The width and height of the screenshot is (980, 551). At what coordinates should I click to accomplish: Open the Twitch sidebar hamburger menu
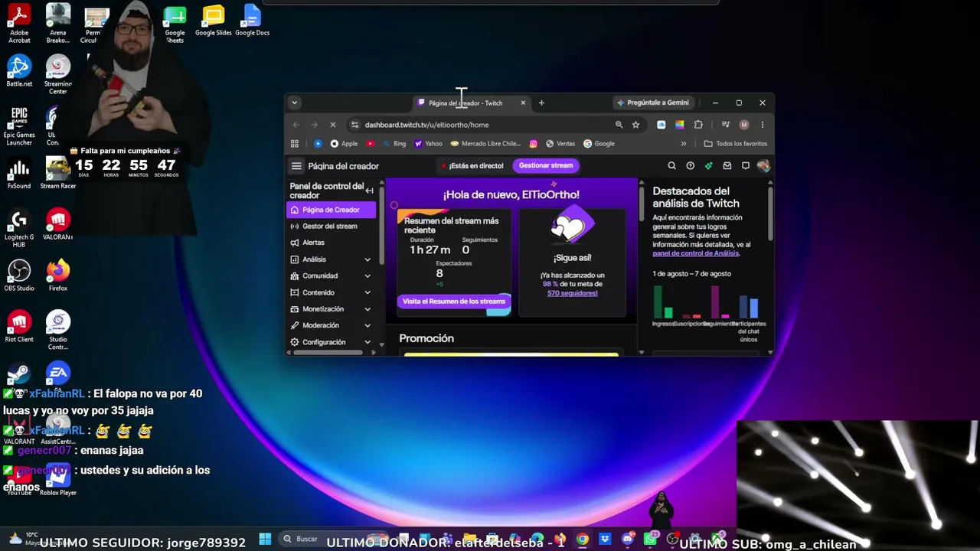296,166
